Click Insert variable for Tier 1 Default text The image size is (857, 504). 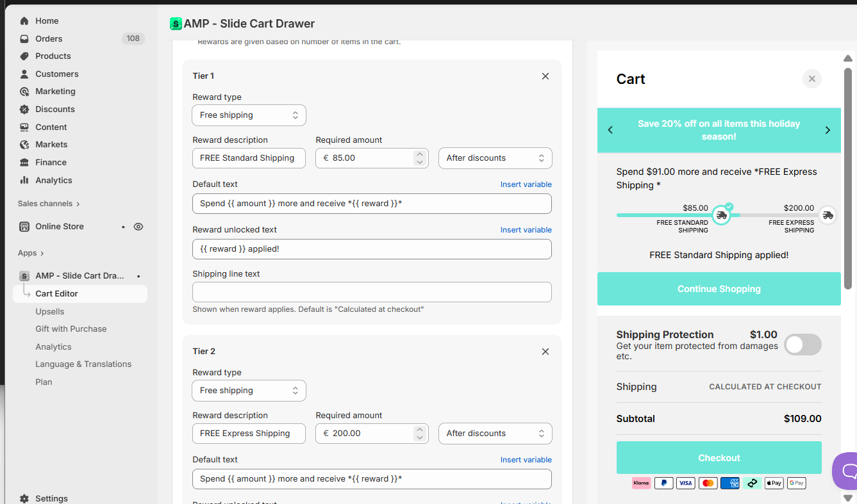click(526, 184)
